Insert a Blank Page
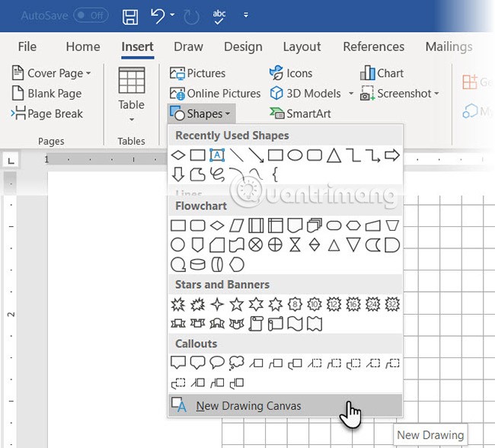The width and height of the screenshot is (495, 448). (x=46, y=93)
